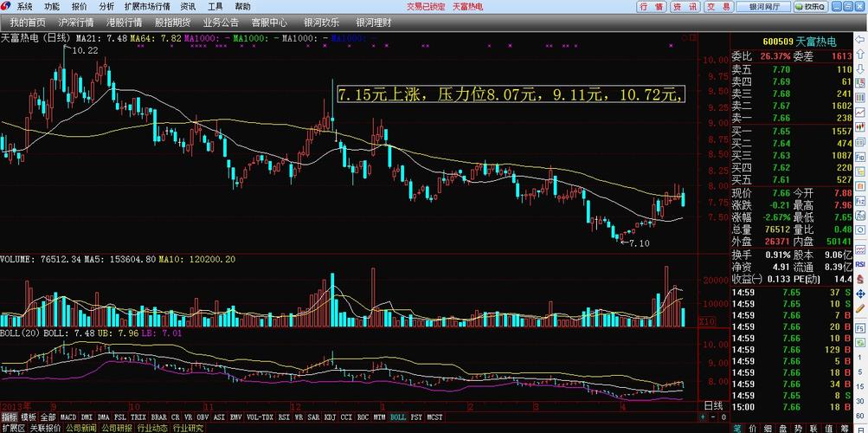Select the 指标 tab at bottom left

10,417
